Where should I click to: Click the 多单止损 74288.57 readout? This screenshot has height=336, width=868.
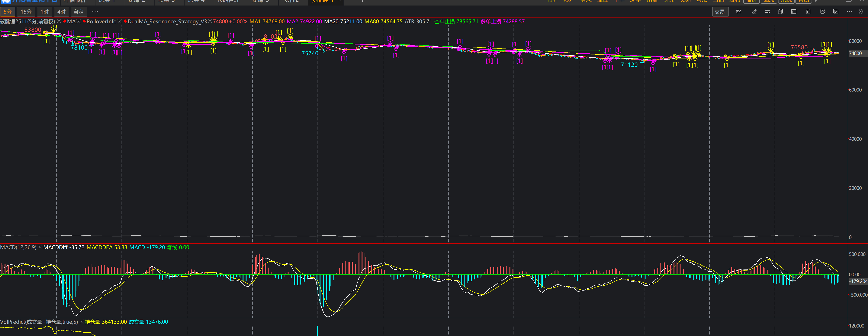click(502, 22)
